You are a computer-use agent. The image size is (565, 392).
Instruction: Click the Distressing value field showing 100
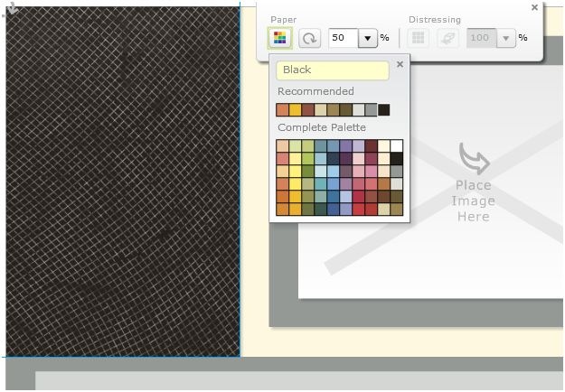click(482, 38)
